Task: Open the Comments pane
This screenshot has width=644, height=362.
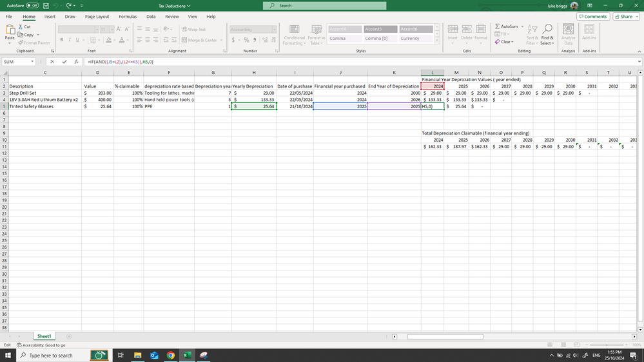Action: coord(592,16)
